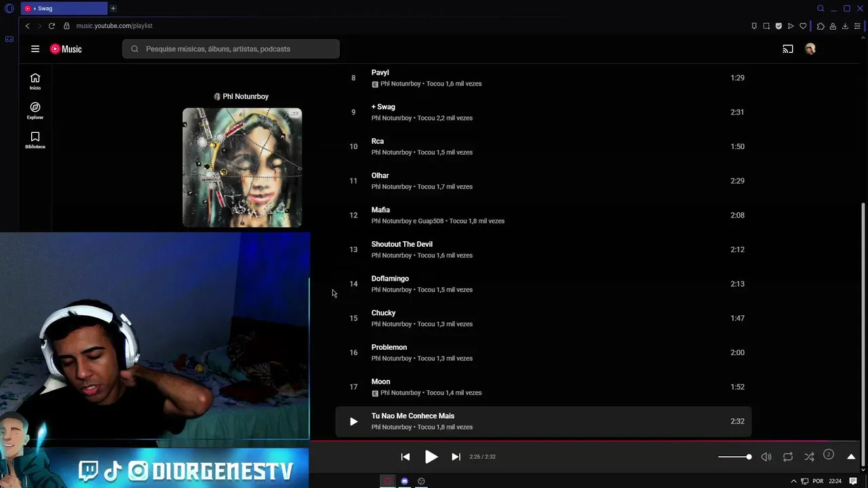The width and height of the screenshot is (868, 488).
Task: Toggle the repeat mode
Action: (788, 457)
